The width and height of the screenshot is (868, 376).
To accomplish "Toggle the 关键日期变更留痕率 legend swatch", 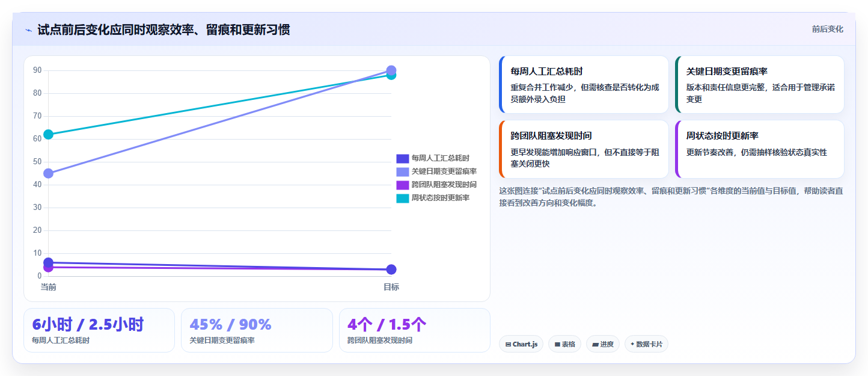I will 402,171.
